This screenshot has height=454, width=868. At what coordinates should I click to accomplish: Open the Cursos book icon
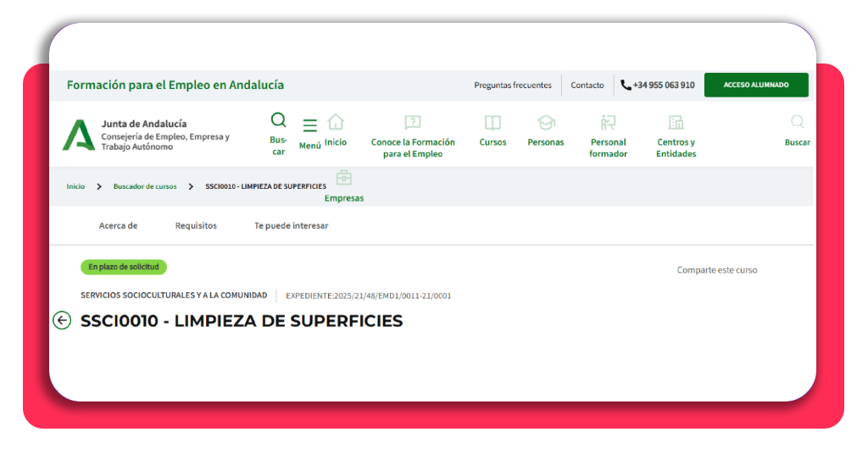[492, 122]
